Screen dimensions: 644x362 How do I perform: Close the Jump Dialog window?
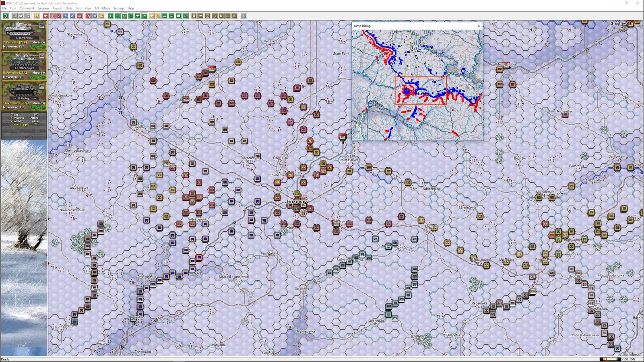click(x=479, y=26)
